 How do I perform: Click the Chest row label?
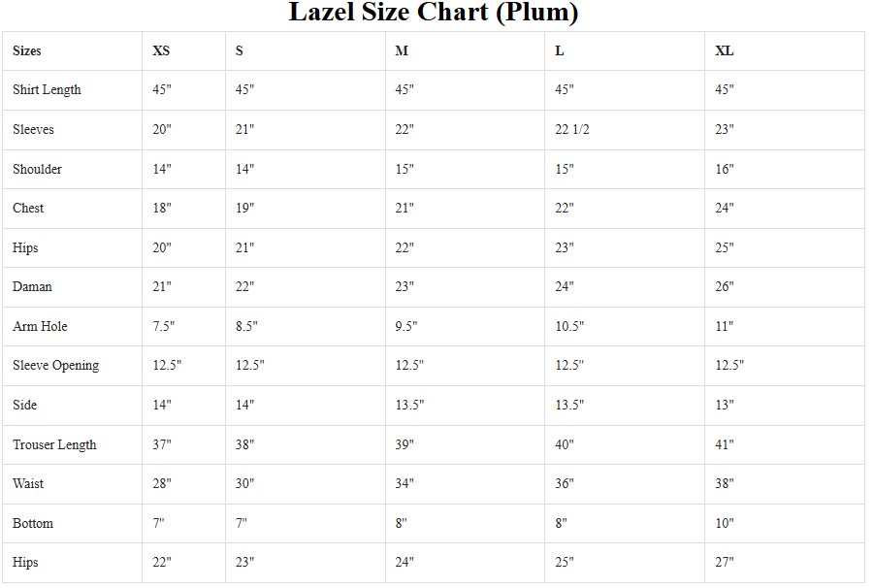click(x=28, y=209)
